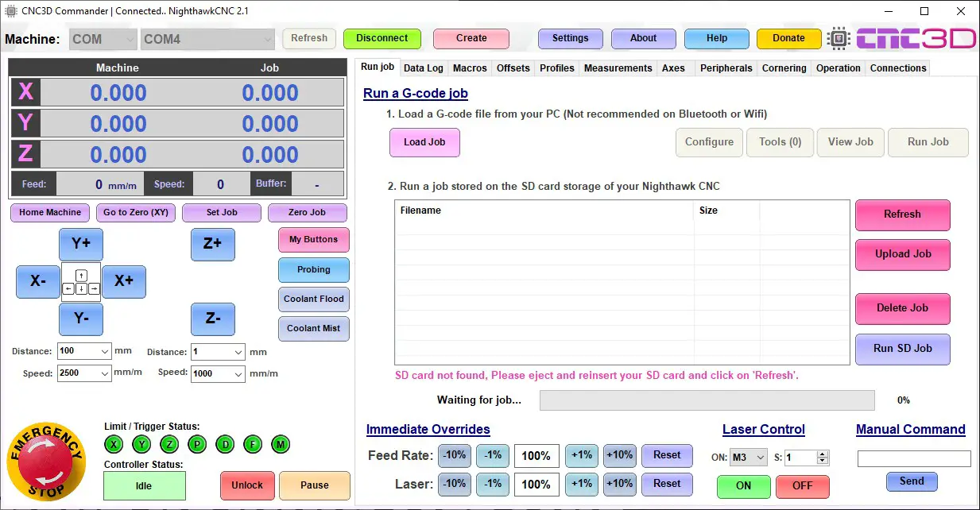Click the yellow Donate button
Screen dimensions: 980x510
[788, 38]
